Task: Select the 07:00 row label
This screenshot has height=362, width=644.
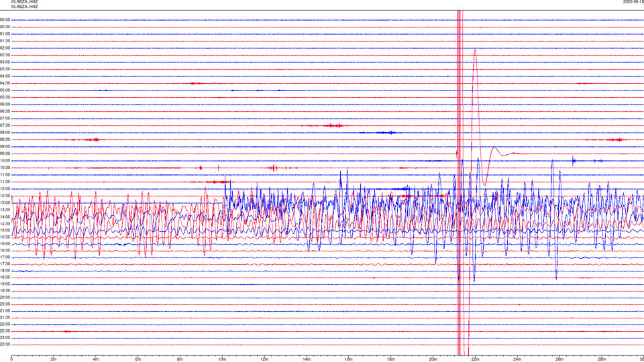Action: (5, 118)
